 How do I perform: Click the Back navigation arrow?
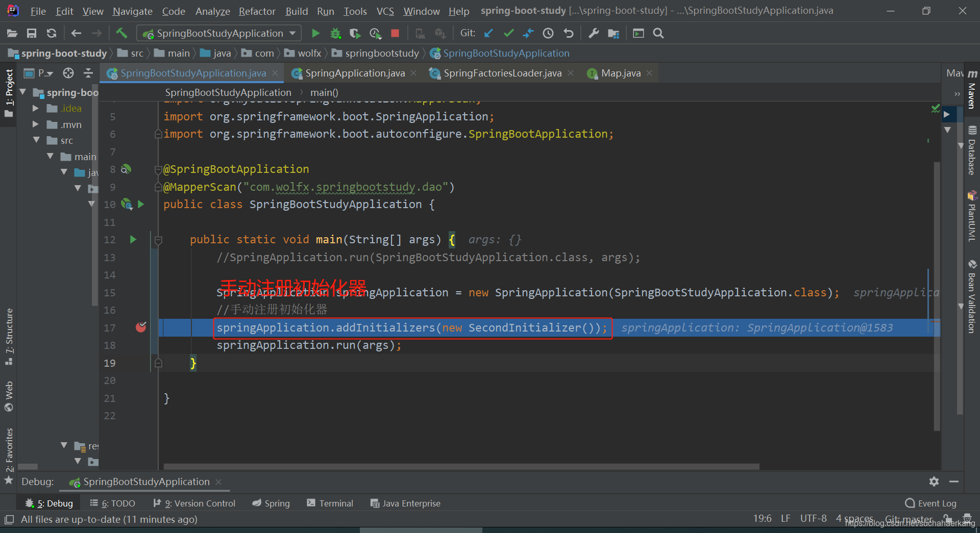pos(76,33)
